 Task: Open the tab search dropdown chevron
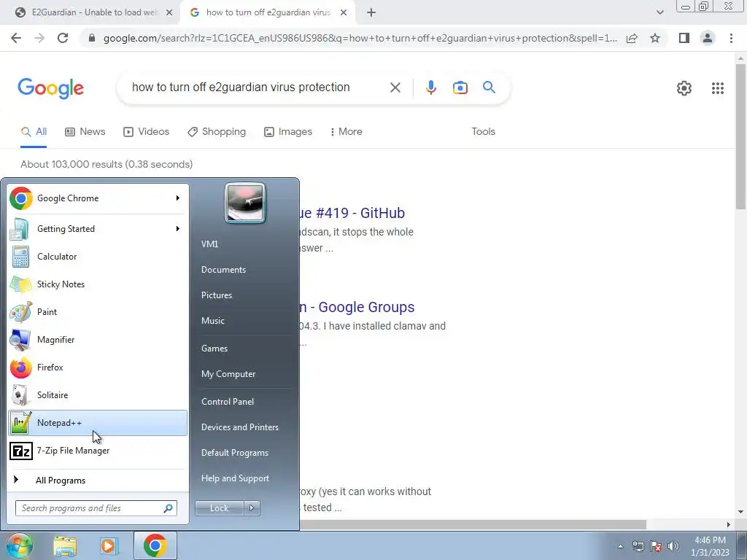(659, 12)
